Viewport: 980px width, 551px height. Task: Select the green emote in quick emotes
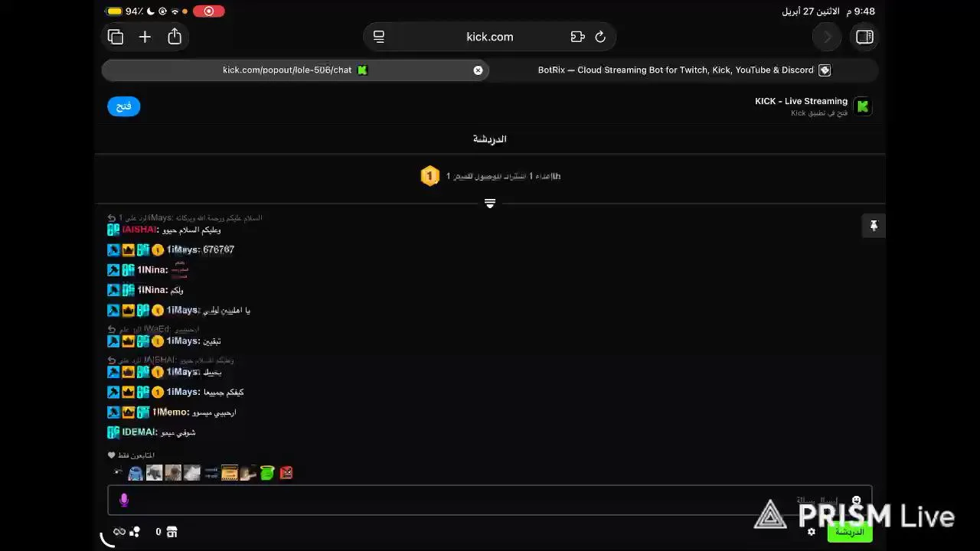coord(266,473)
